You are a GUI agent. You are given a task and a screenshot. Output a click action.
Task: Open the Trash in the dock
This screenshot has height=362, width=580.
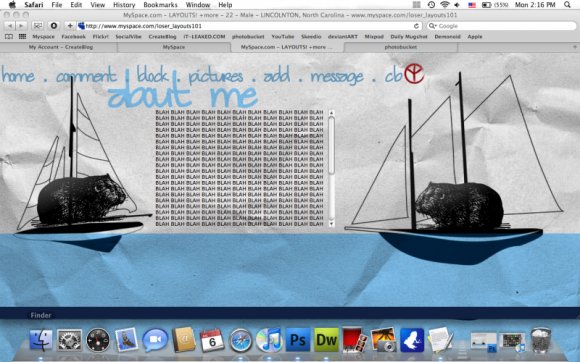[x=540, y=340]
